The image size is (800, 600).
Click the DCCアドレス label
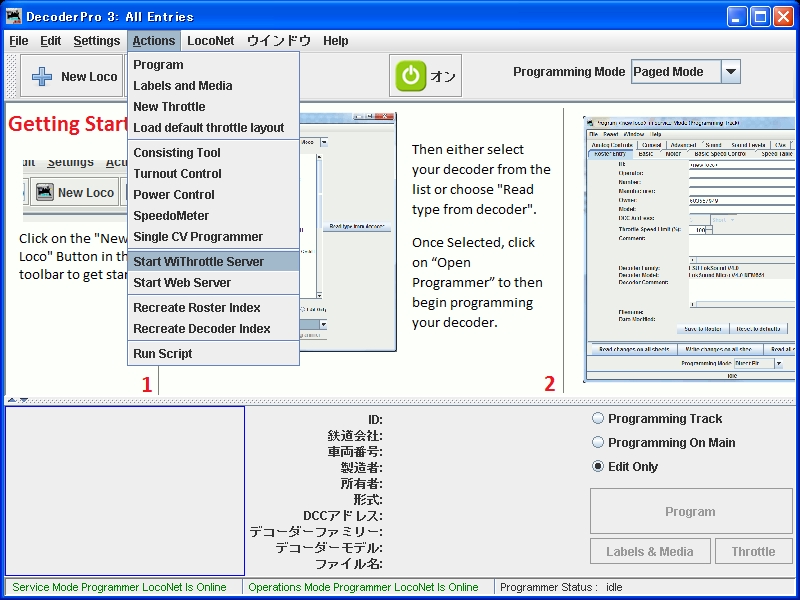[x=342, y=516]
